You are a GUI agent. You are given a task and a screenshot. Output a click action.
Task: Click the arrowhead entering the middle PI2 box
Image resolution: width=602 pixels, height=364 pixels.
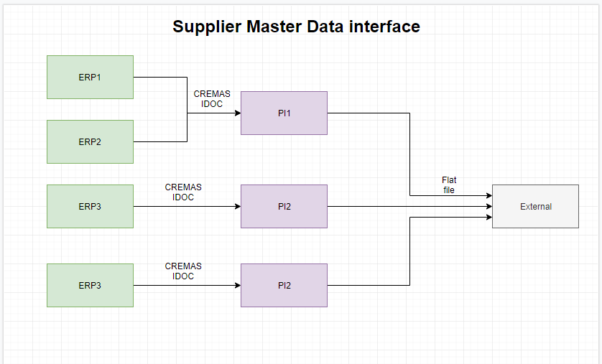point(237,206)
